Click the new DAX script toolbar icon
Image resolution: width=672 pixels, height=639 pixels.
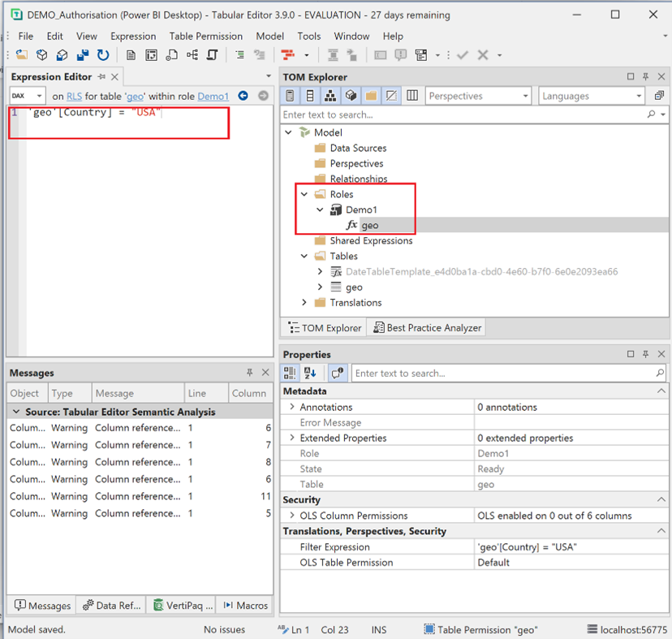click(x=172, y=55)
